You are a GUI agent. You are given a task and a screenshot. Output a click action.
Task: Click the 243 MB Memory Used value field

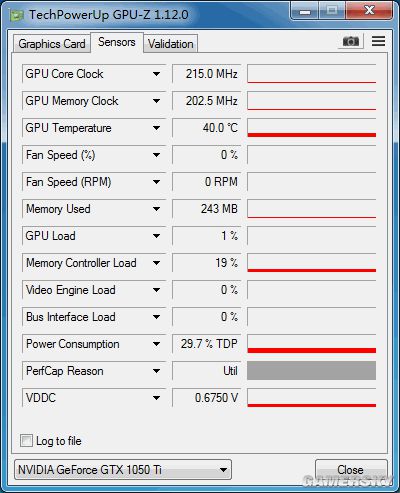[207, 209]
